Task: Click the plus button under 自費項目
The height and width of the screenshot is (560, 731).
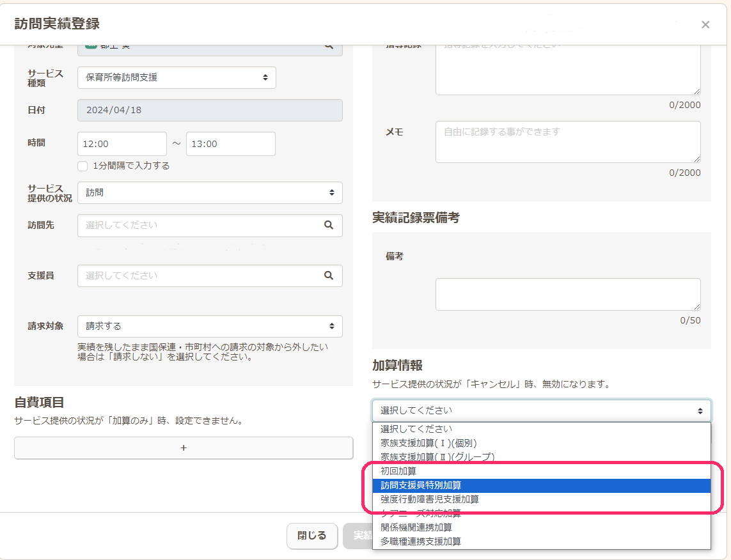Action: click(x=184, y=448)
